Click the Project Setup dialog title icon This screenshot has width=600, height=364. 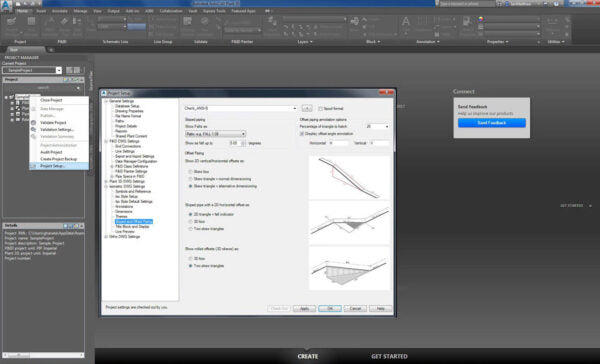click(104, 93)
